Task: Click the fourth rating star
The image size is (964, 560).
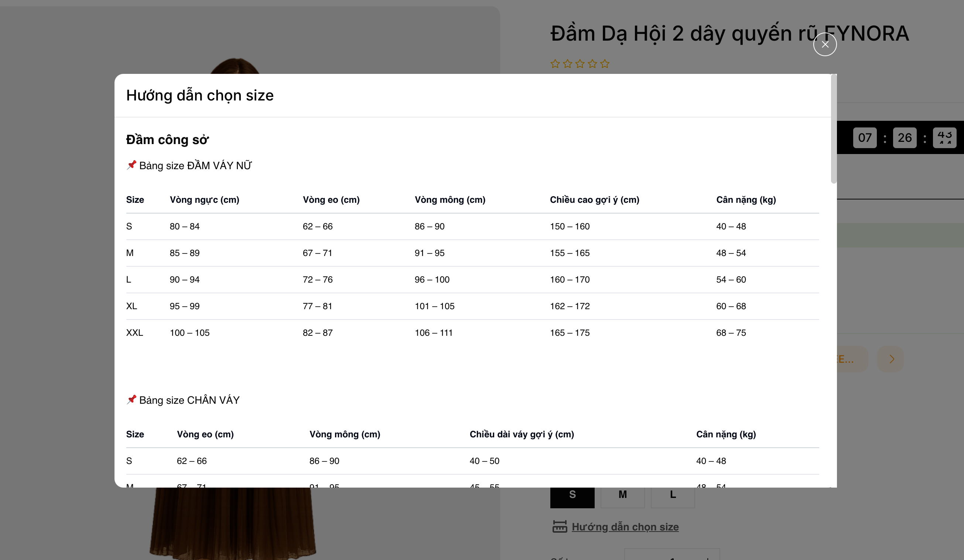Action: (592, 64)
